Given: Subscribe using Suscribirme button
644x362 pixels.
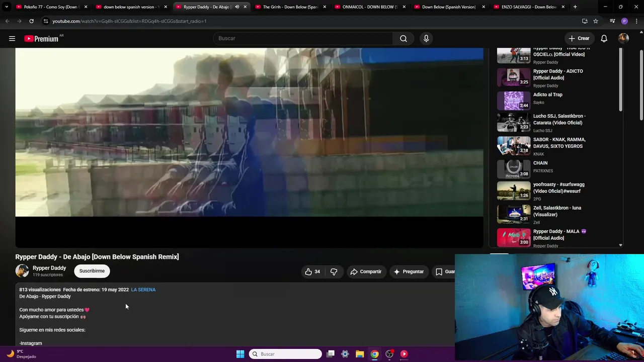Looking at the screenshot, I should (x=92, y=271).
